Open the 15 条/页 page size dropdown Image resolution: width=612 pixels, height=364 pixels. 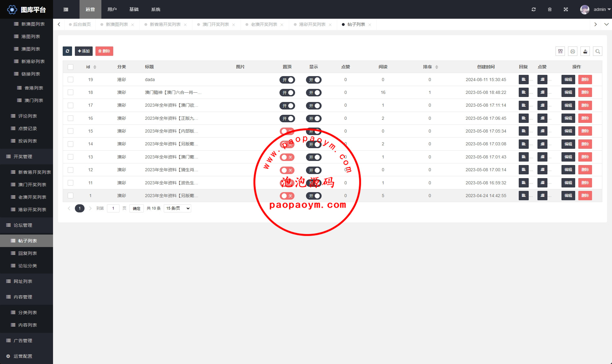(x=177, y=208)
